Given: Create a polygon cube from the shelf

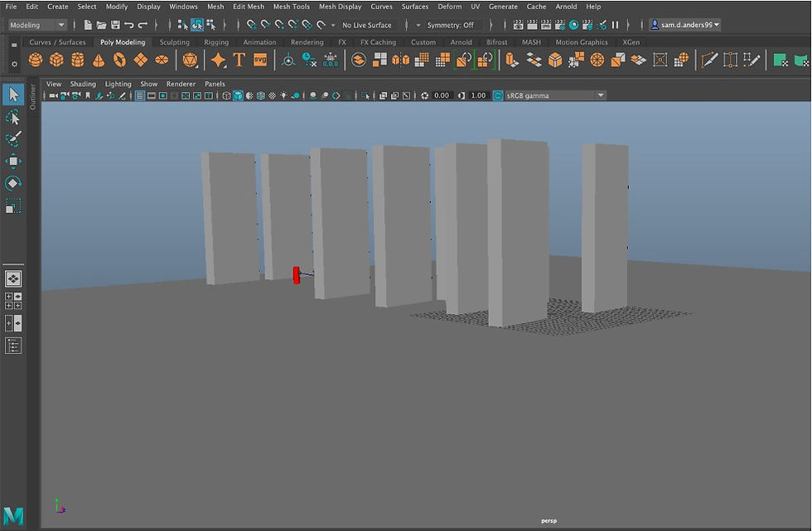Looking at the screenshot, I should 56,60.
